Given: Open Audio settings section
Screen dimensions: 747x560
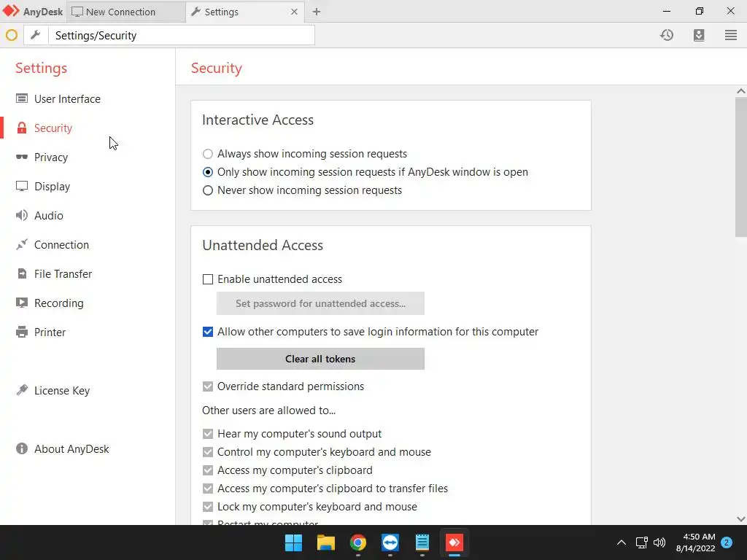Looking at the screenshot, I should (49, 215).
